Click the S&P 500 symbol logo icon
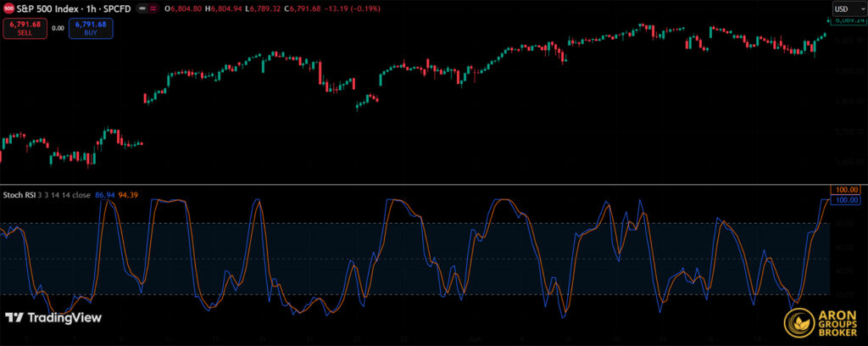Screen dimensions: 868x346 click(x=8, y=8)
